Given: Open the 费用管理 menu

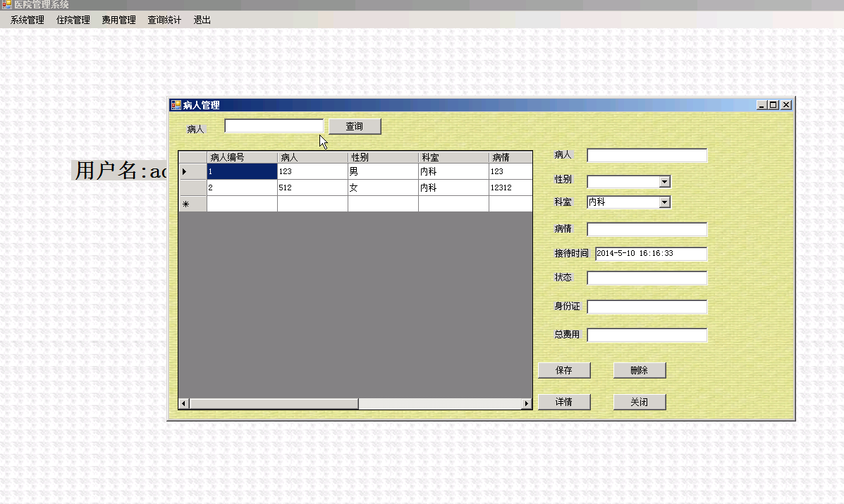Looking at the screenshot, I should (119, 20).
